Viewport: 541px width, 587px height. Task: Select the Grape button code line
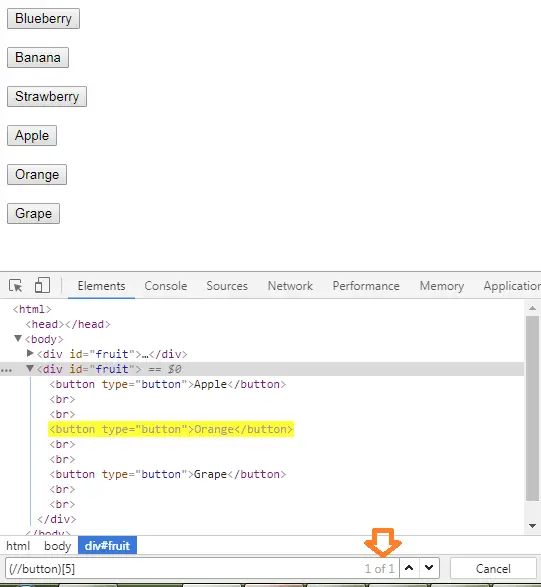168,474
